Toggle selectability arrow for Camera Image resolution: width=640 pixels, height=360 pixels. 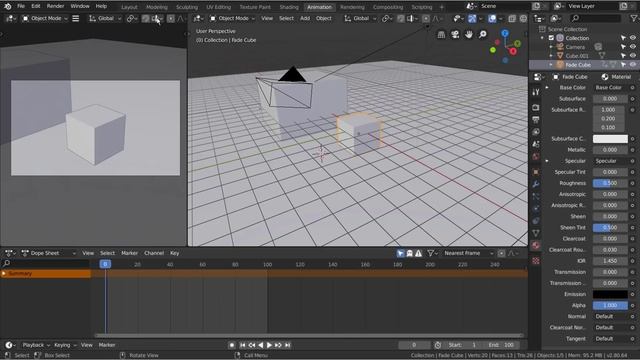(623, 47)
